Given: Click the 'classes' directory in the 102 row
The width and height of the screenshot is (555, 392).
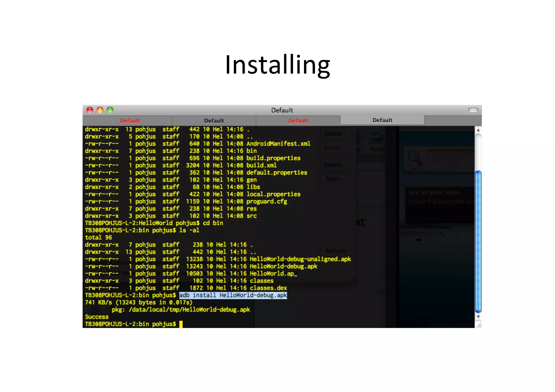Looking at the screenshot, I should coord(262,281).
